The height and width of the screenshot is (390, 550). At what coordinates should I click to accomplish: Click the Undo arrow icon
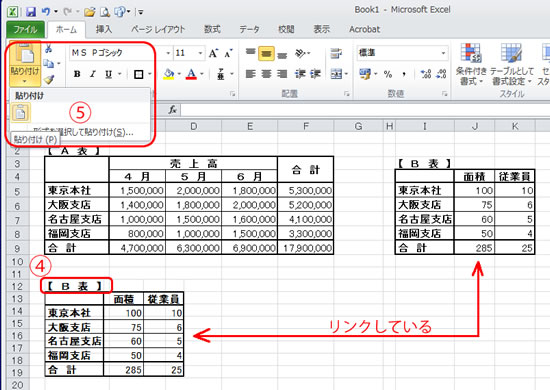coord(46,12)
